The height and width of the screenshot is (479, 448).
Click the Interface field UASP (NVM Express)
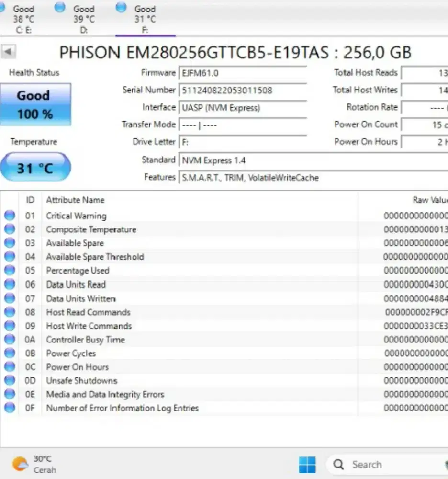pos(243,108)
